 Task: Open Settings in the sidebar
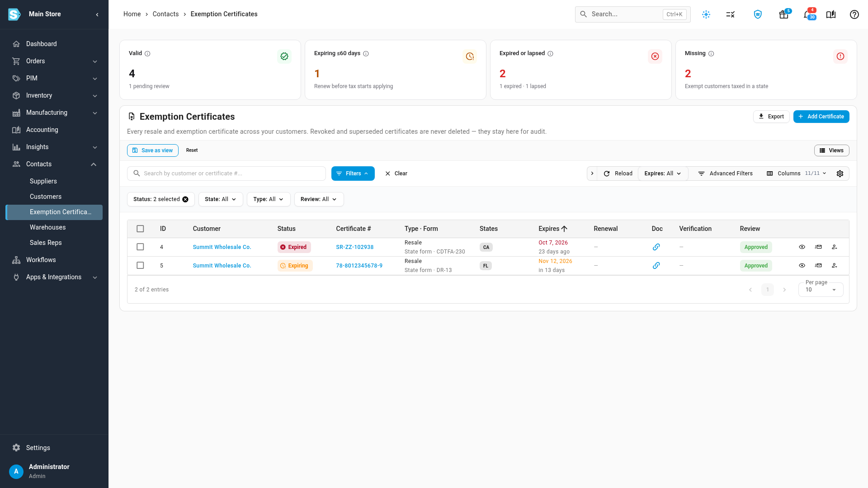point(54,448)
